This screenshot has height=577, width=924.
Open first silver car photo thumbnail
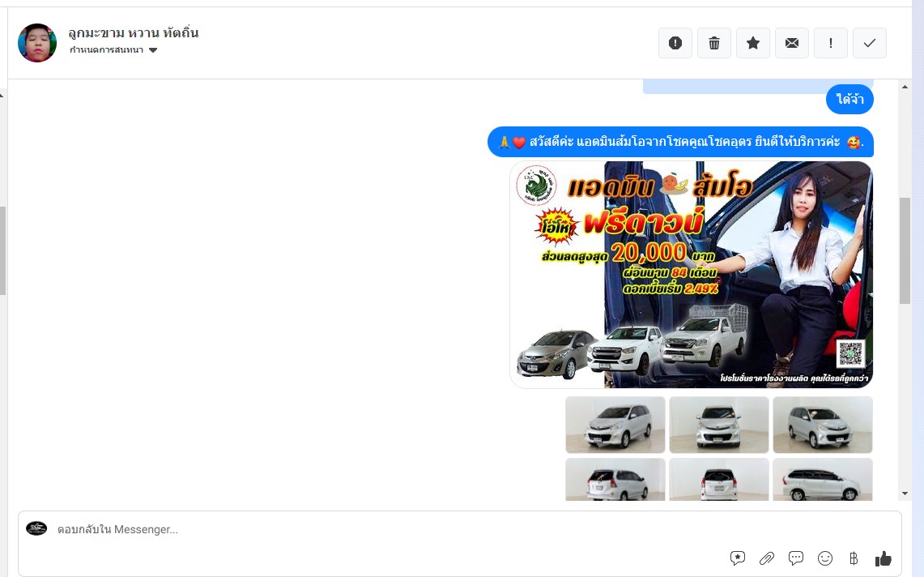coord(615,425)
